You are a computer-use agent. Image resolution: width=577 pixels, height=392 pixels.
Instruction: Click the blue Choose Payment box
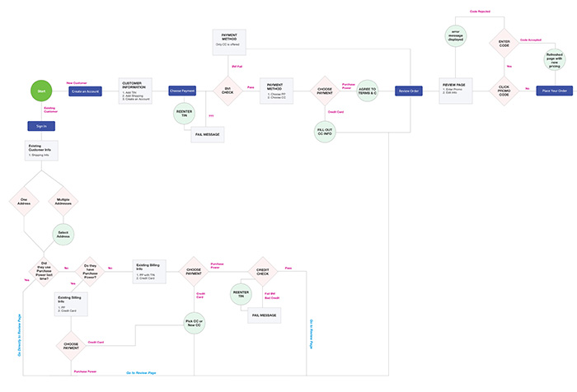click(182, 91)
